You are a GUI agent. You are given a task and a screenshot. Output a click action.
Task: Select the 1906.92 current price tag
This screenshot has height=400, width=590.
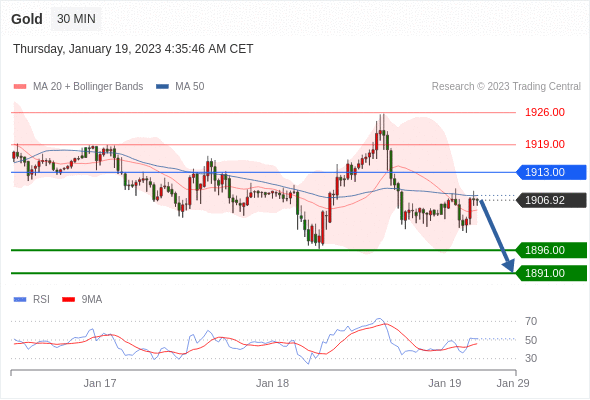coord(551,200)
